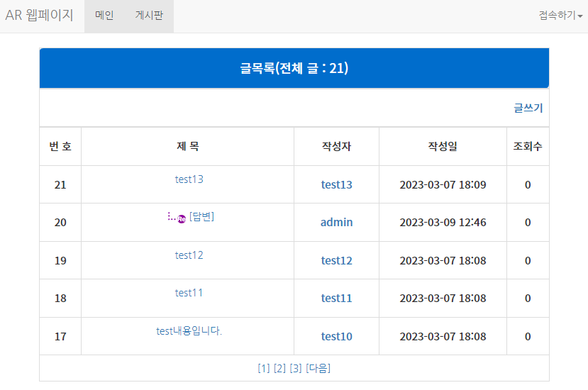Open the test13 post title

coord(189,179)
